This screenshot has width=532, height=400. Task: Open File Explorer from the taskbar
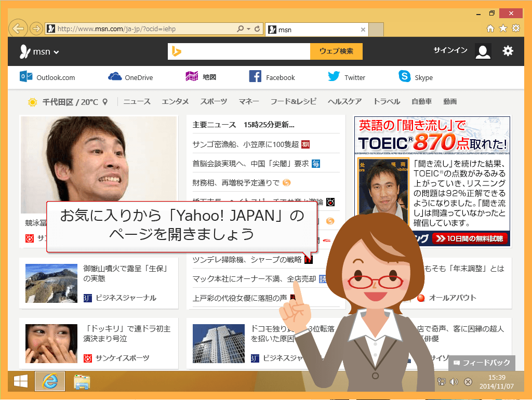[82, 381]
